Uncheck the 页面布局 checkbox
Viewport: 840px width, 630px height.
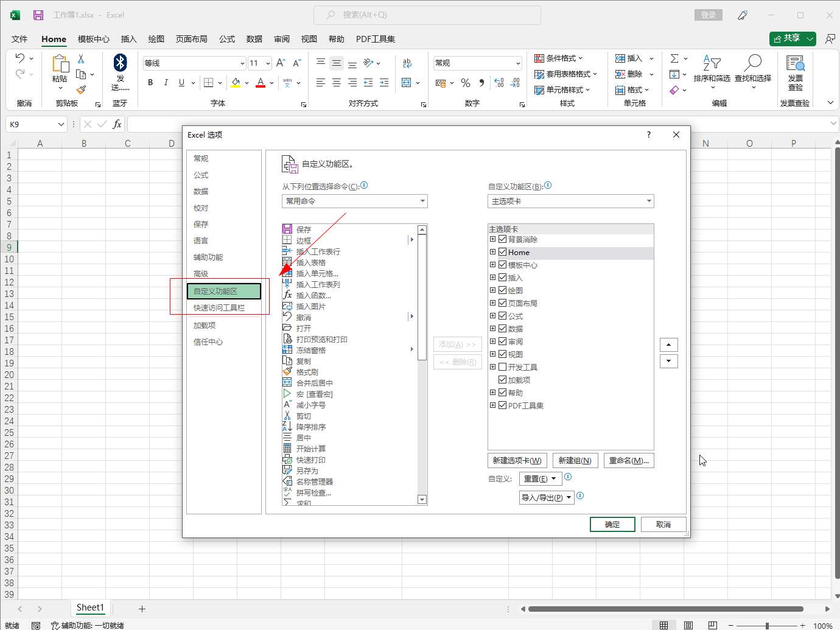coord(503,303)
